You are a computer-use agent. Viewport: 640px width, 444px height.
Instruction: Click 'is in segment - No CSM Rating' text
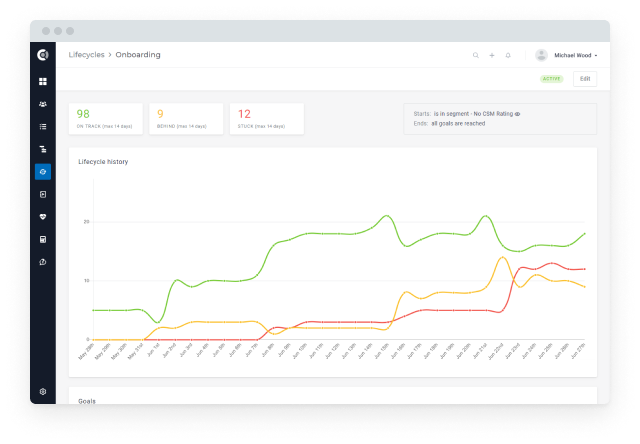(x=473, y=114)
